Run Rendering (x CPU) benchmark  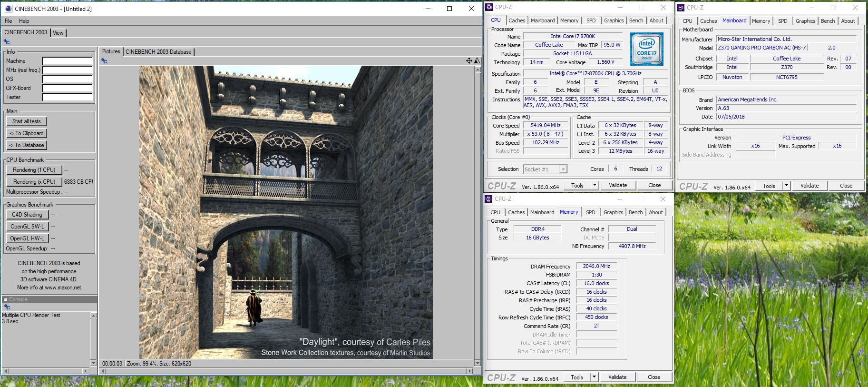pyautogui.click(x=34, y=182)
